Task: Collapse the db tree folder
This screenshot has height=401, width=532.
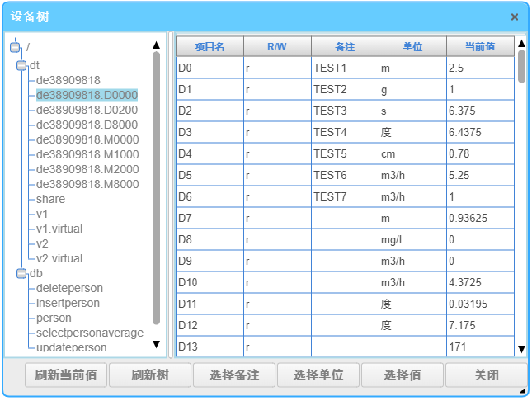Action: click(x=21, y=273)
